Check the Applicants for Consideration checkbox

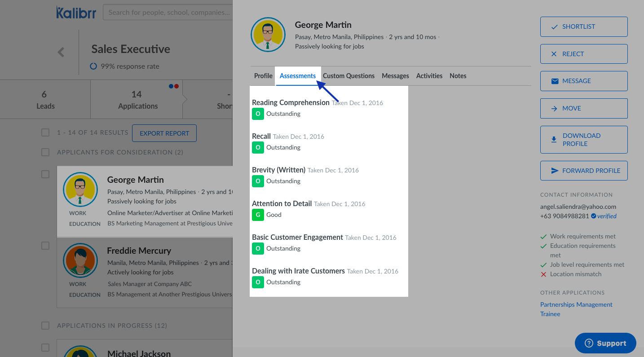coord(45,152)
